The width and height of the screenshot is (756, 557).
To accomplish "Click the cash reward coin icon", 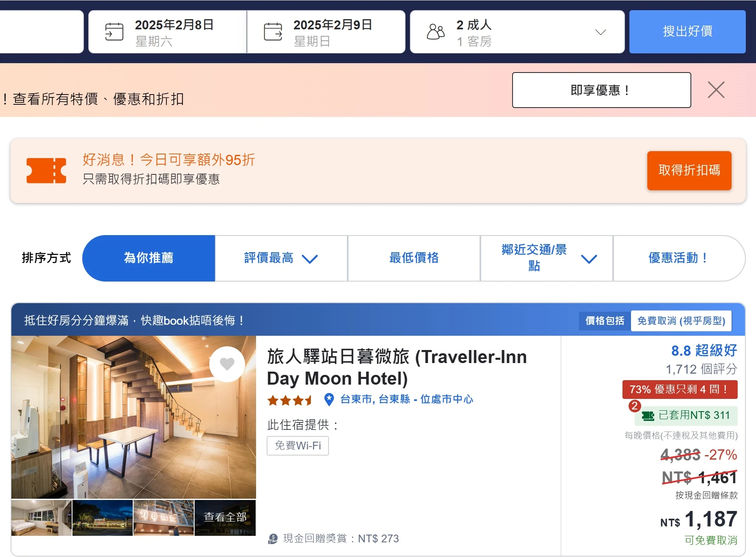I will [273, 539].
